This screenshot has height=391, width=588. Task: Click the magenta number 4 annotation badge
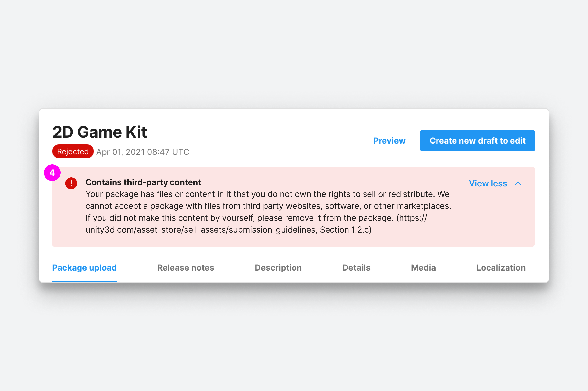click(52, 173)
